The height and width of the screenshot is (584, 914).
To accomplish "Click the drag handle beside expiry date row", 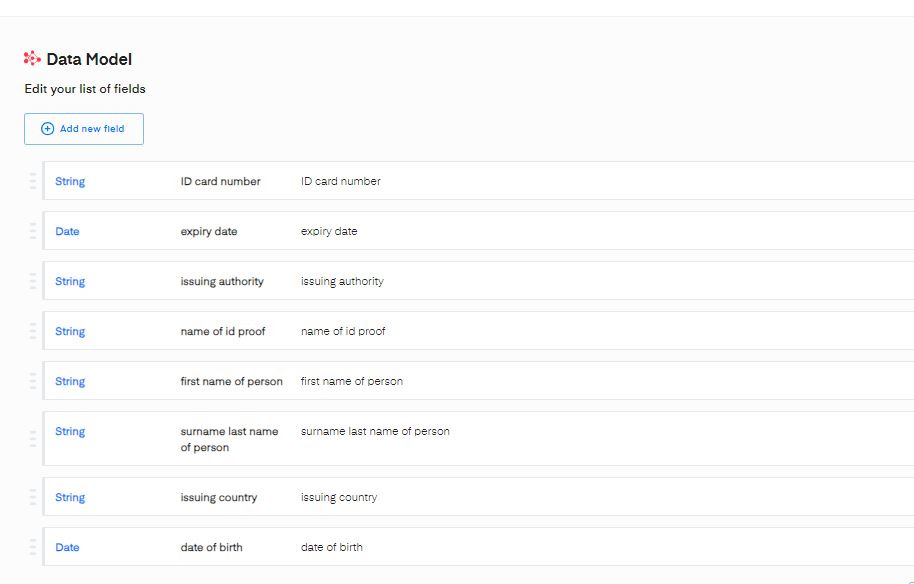I will click(32, 231).
